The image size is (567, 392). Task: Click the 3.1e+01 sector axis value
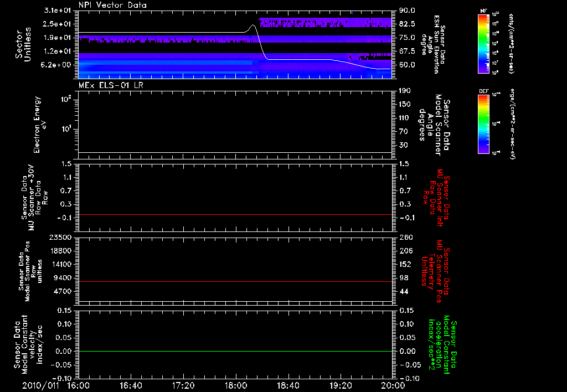pos(58,11)
